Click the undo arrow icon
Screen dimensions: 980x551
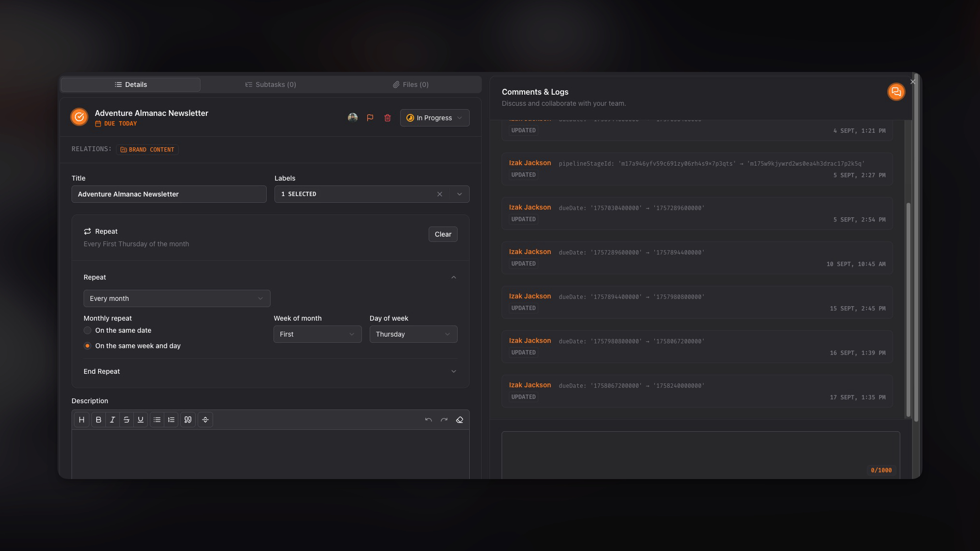coord(428,420)
